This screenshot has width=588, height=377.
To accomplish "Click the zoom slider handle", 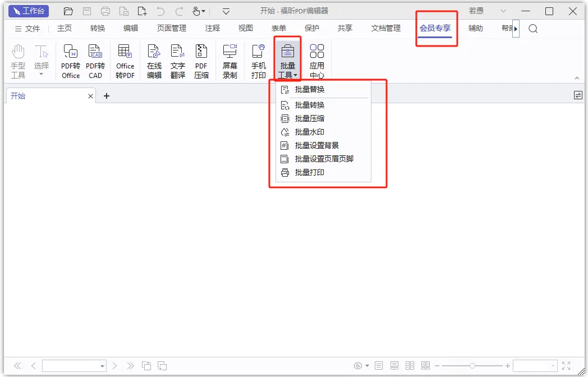I will click(472, 366).
